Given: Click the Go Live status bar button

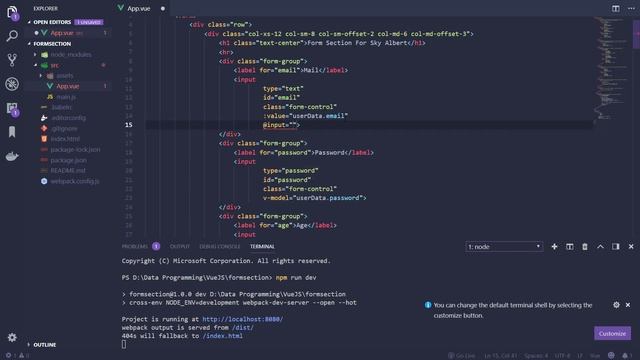Looking at the screenshot, I should click(x=461, y=356).
